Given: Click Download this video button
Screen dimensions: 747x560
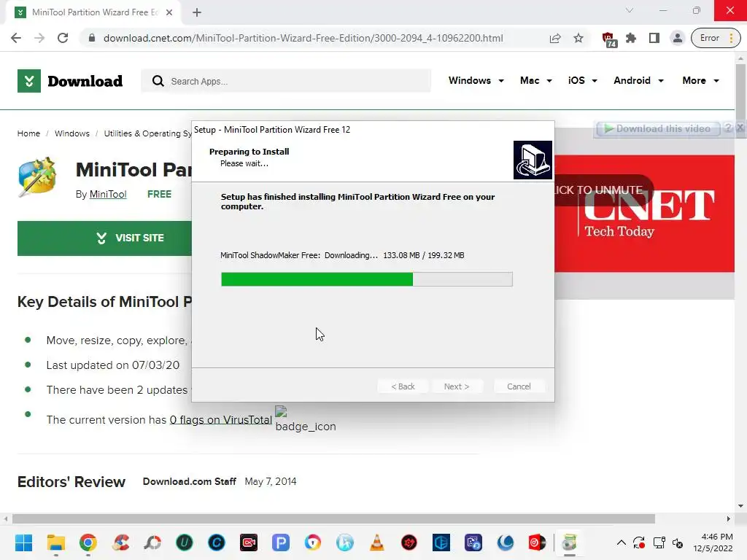Looking at the screenshot, I should pos(658,128).
